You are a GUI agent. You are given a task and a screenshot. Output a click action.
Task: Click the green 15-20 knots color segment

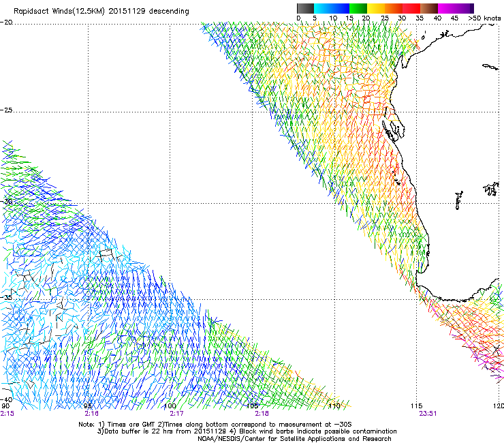[358, 8]
